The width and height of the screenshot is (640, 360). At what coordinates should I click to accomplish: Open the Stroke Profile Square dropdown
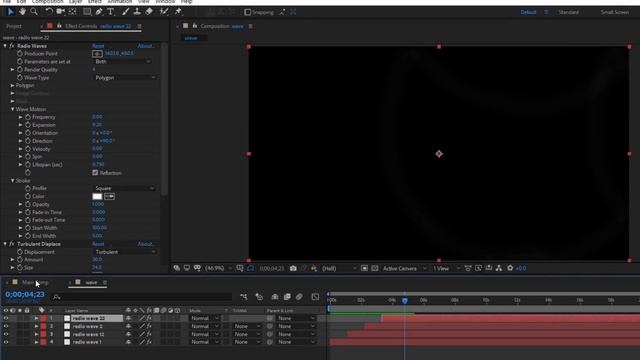click(124, 188)
